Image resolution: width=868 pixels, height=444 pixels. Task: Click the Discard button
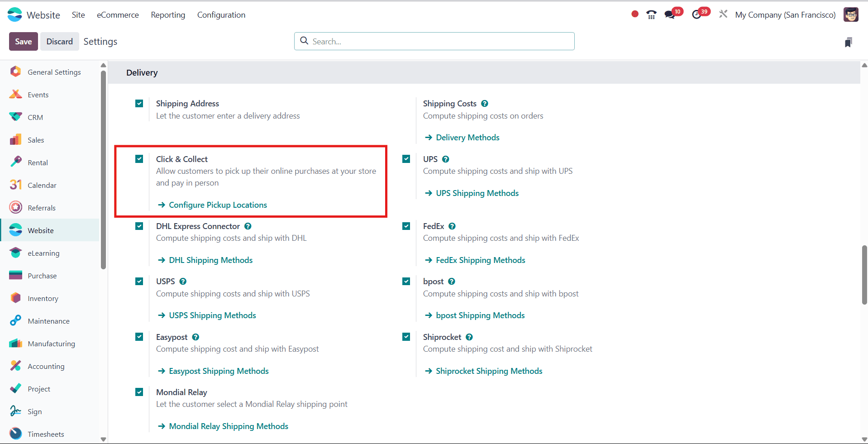60,42
